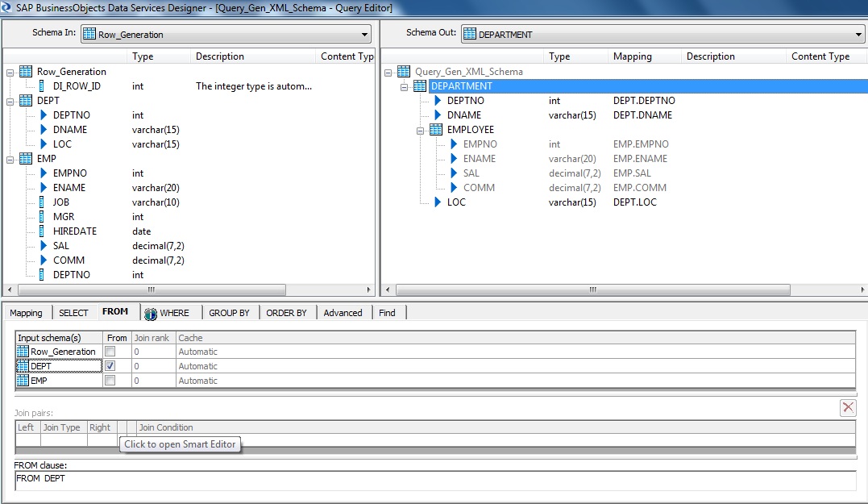Click the Description column header in Schema In

(253, 56)
